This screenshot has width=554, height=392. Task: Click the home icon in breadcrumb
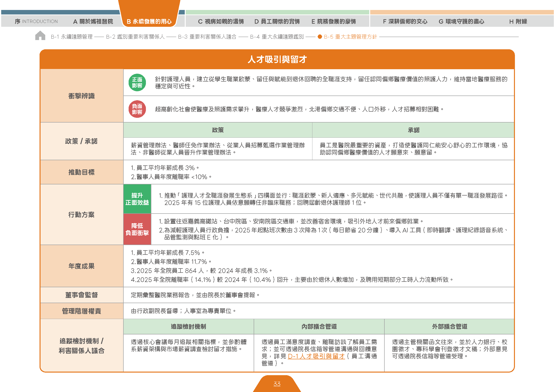40,36
